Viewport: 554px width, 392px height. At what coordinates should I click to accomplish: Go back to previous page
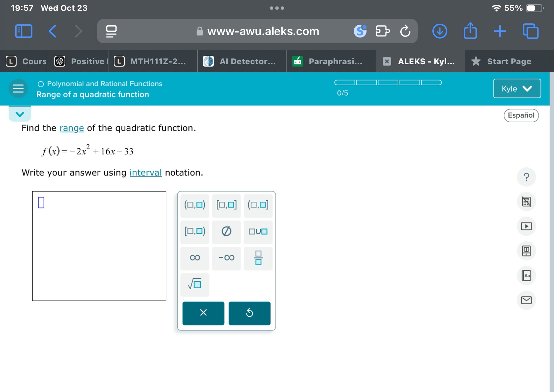point(52,31)
